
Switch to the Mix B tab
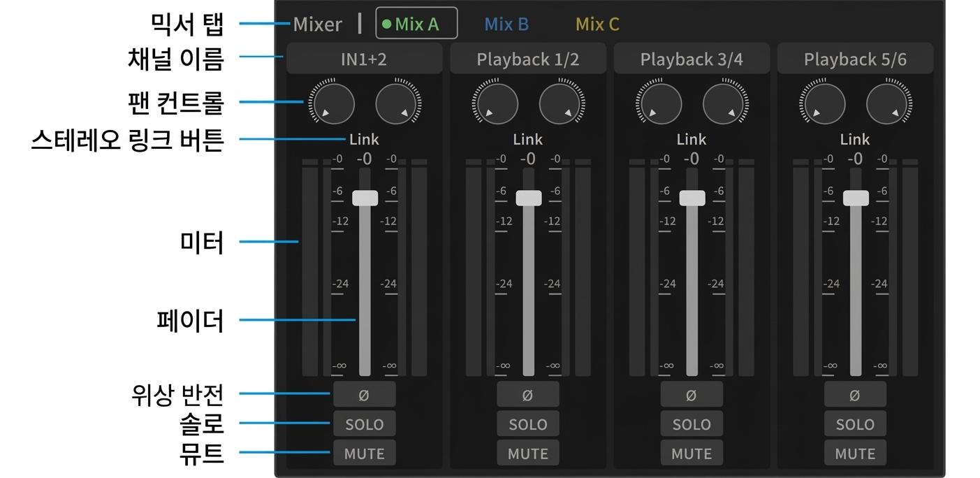tap(506, 24)
